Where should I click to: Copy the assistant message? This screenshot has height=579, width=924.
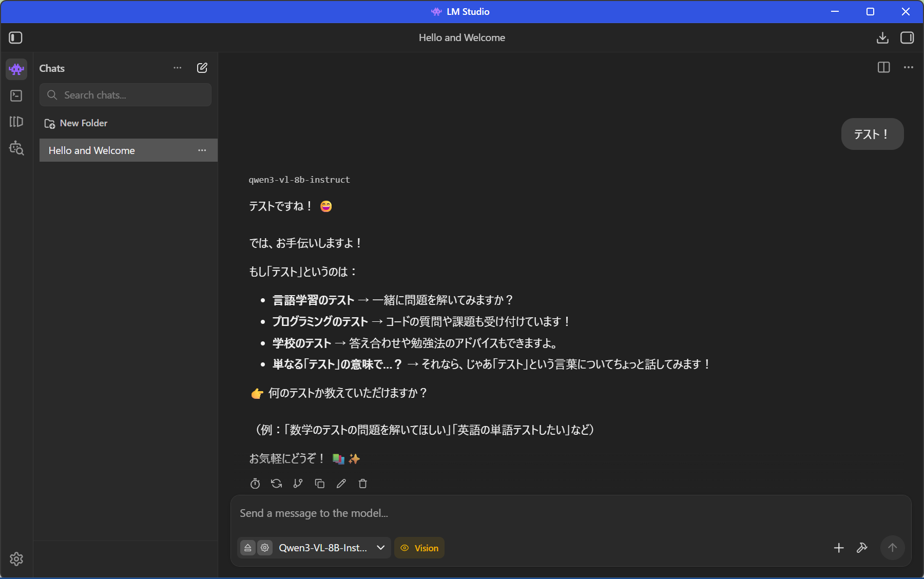(x=319, y=484)
